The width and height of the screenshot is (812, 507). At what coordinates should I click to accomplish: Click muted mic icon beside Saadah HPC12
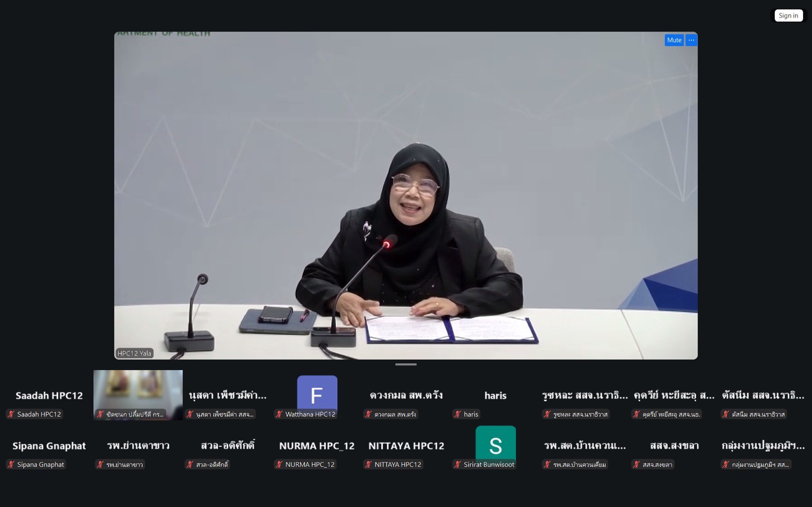point(11,414)
